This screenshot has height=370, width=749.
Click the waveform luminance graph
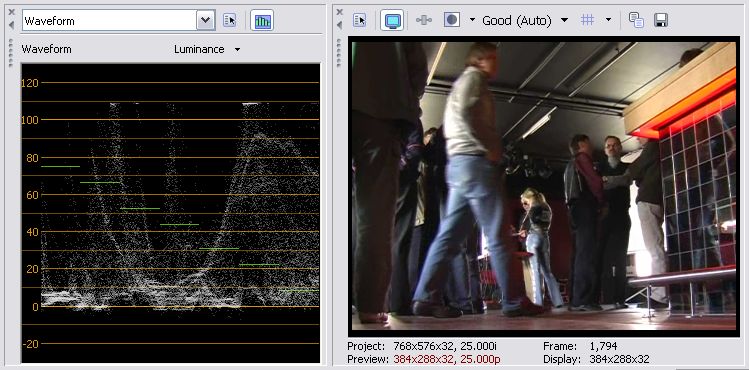coord(171,213)
